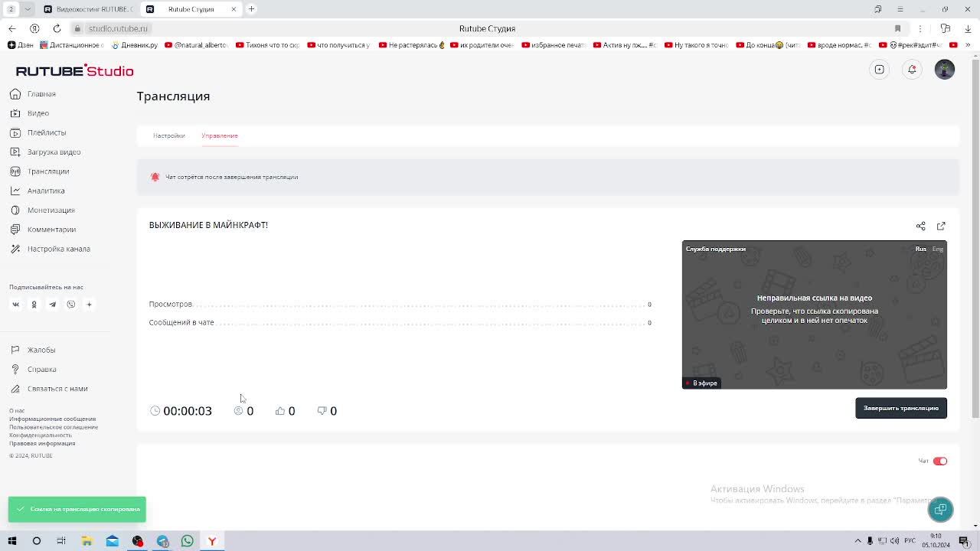
Task: Open a new browser tab
Action: [251, 9]
